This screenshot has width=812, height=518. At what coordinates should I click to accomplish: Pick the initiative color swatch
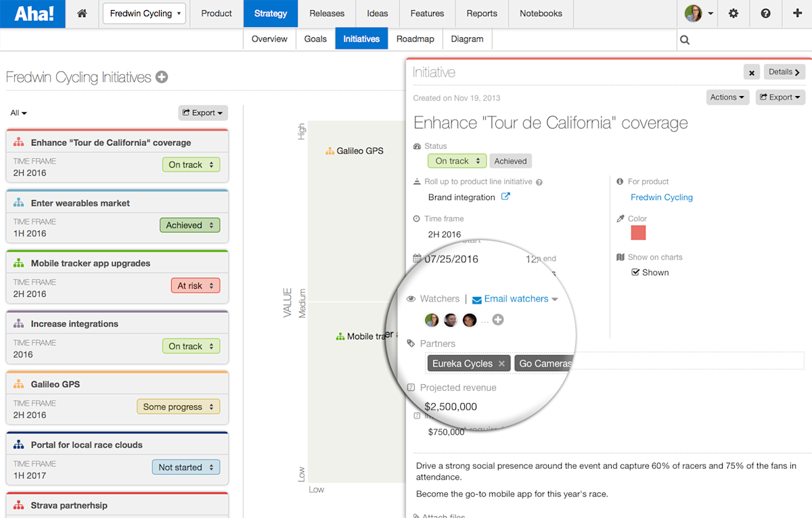coord(638,233)
